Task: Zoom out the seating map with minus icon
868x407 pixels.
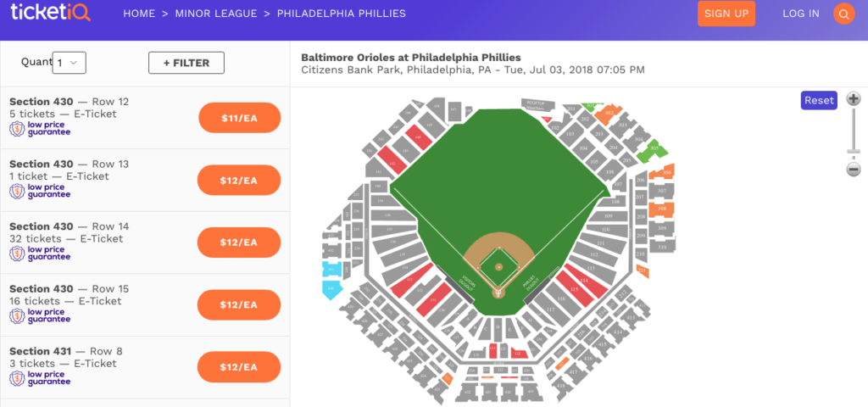Action: pyautogui.click(x=854, y=170)
